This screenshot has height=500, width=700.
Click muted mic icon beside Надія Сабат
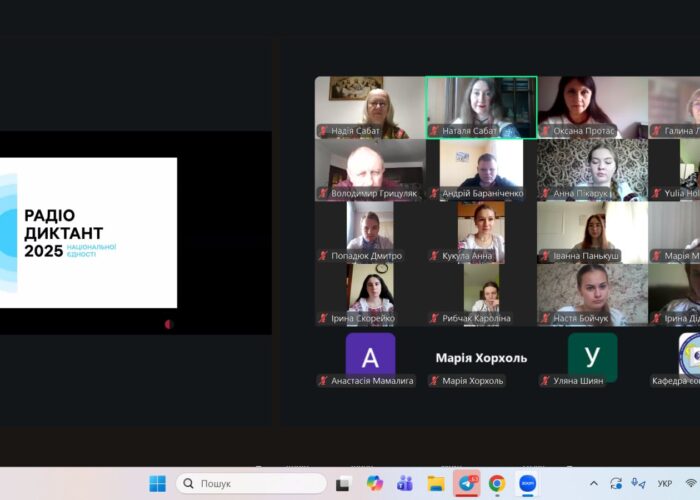coord(323,131)
